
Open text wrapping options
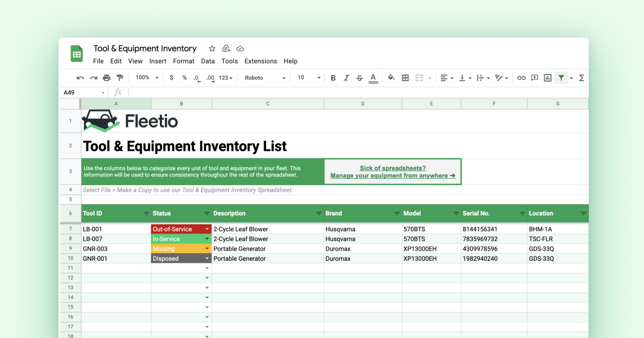pos(483,78)
